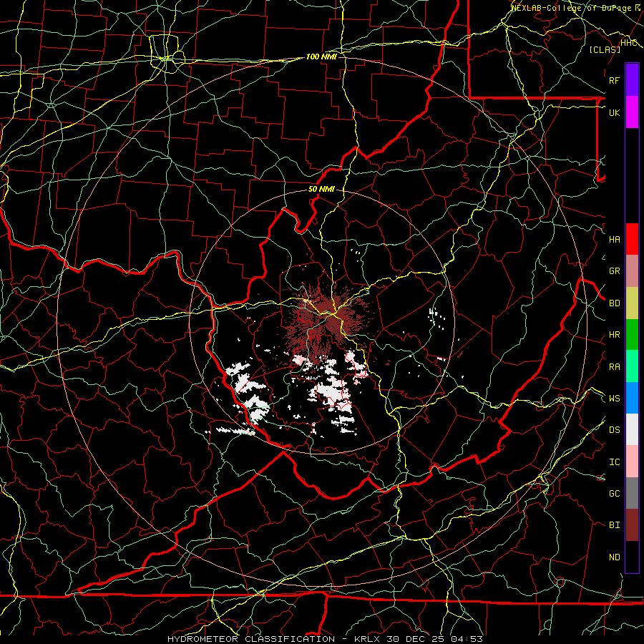Pick the light green RA swatch

(x=632, y=366)
